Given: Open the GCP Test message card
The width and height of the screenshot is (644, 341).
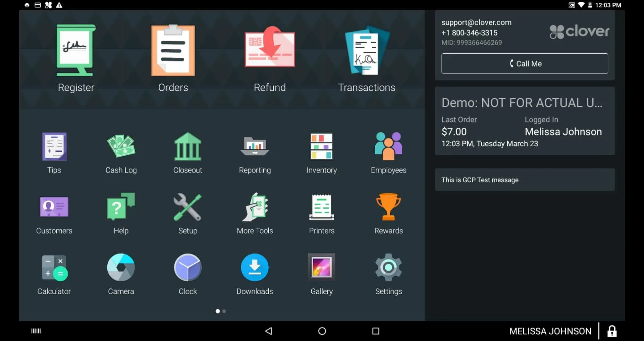Looking at the screenshot, I should tap(525, 180).
